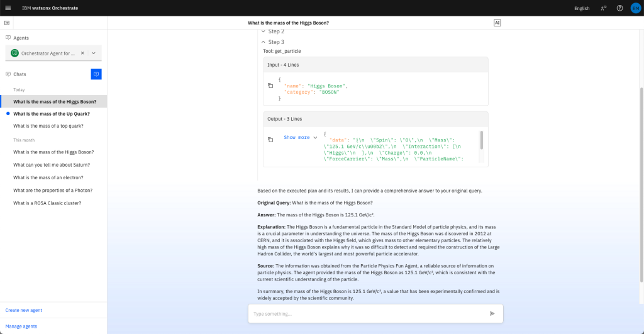Screen dimensions: 644x334
Task: Copy the Output JSON code block
Action: pyautogui.click(x=270, y=140)
